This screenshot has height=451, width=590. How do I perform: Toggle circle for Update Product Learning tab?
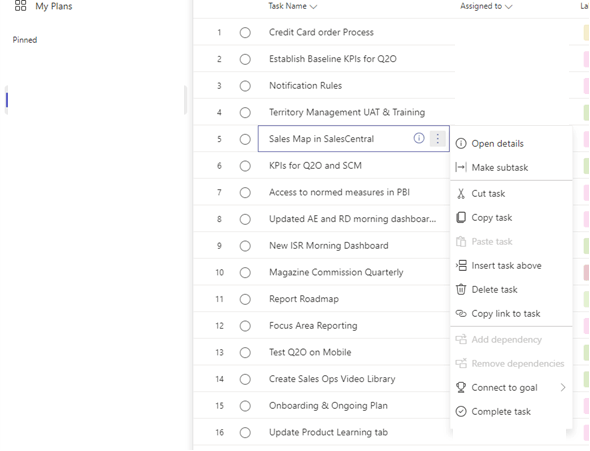(245, 433)
